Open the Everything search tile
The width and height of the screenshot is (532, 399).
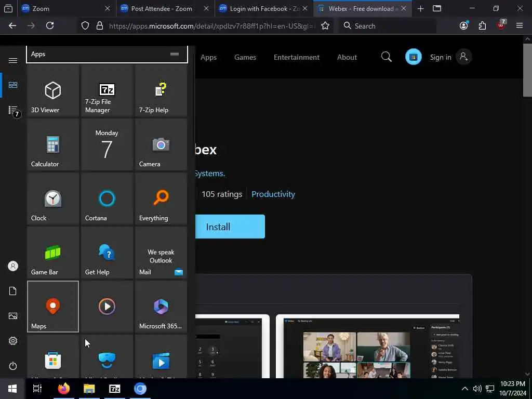[x=161, y=199]
